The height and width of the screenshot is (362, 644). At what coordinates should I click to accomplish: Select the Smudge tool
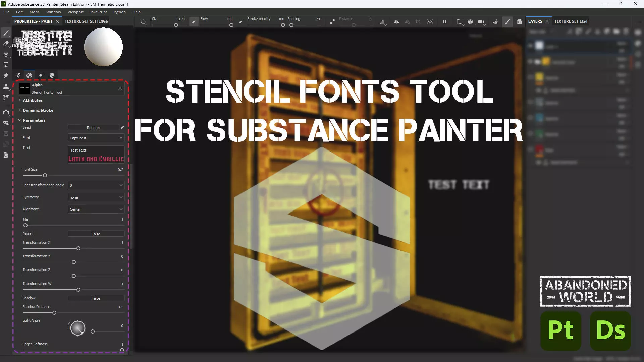tap(6, 76)
